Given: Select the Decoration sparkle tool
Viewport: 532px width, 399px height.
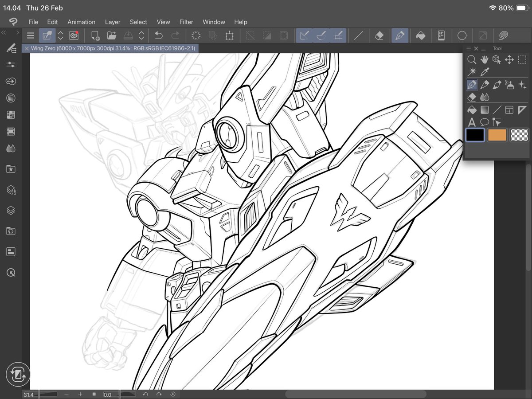Looking at the screenshot, I should pyautogui.click(x=522, y=84).
